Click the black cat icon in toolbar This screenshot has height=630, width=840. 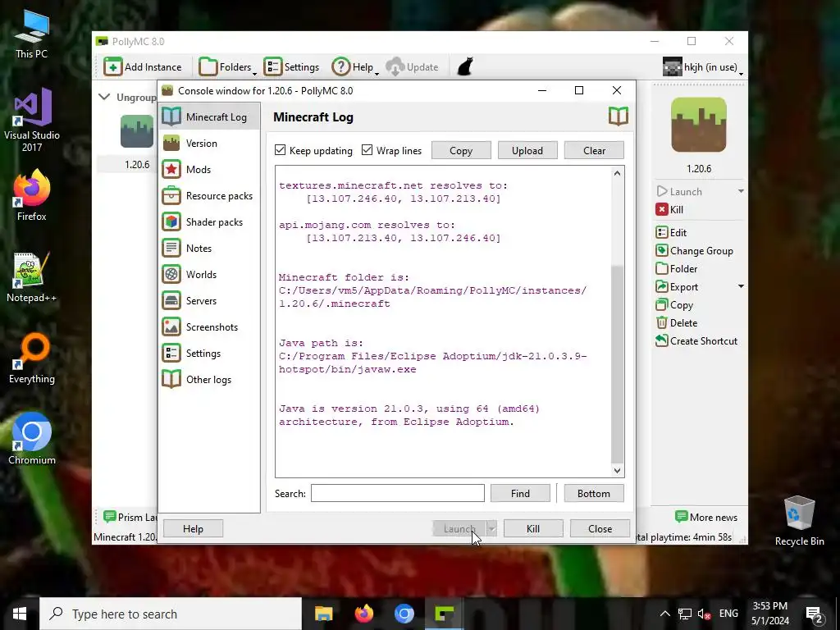[465, 67]
